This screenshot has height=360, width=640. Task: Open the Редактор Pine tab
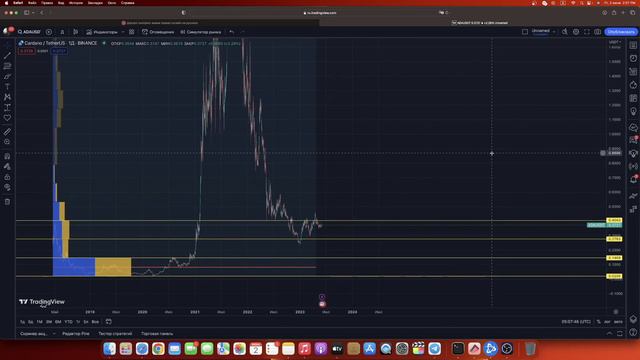pos(76,333)
